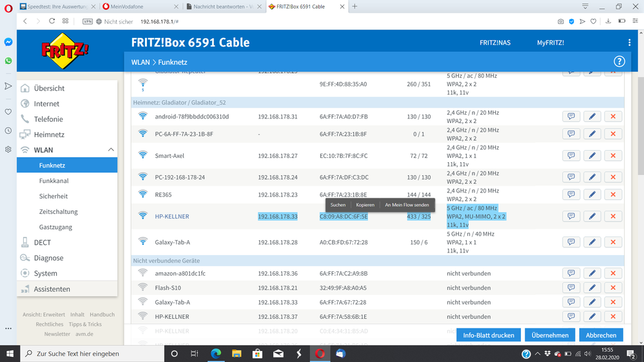
Task: Click the Abbrechen button
Action: [601, 335]
